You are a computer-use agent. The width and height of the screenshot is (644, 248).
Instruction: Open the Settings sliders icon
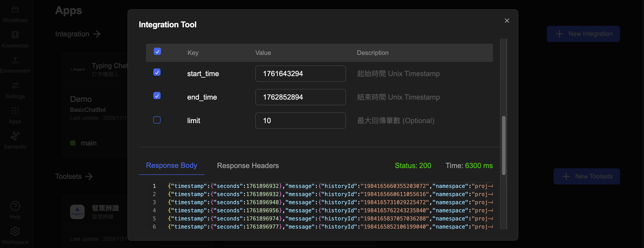(x=15, y=85)
